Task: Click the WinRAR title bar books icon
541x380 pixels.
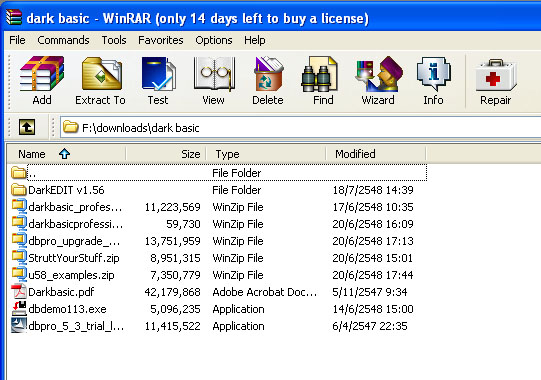Action: [14, 18]
